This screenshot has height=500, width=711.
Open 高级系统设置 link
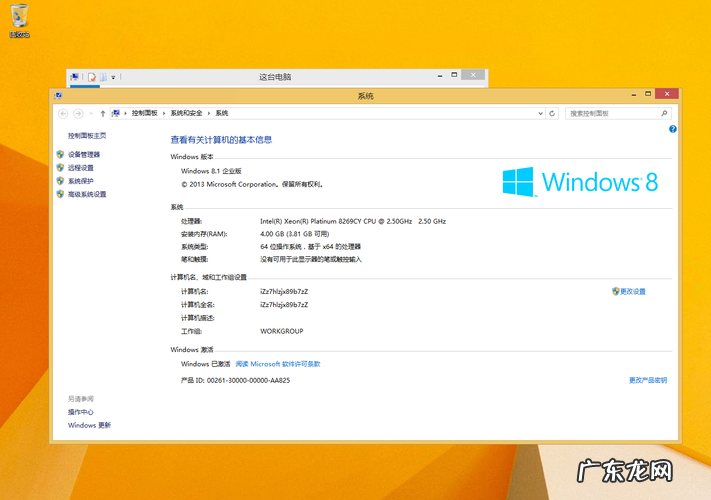(87, 194)
